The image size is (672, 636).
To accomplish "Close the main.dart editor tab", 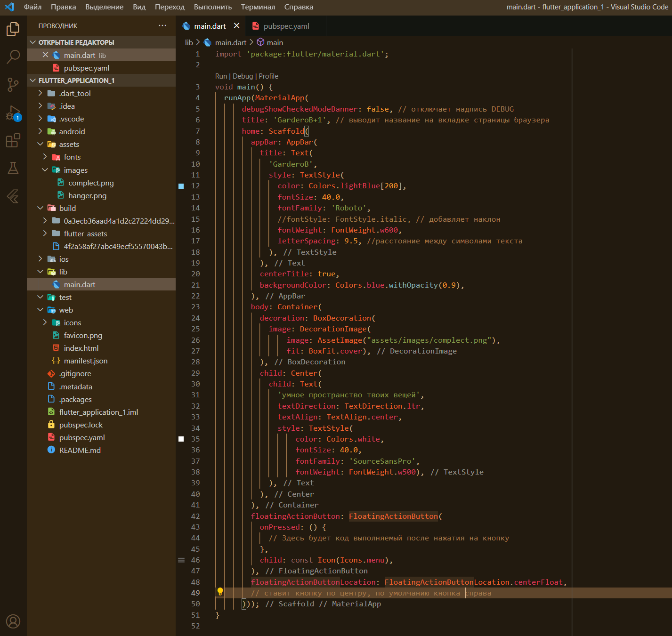I will 236,26.
